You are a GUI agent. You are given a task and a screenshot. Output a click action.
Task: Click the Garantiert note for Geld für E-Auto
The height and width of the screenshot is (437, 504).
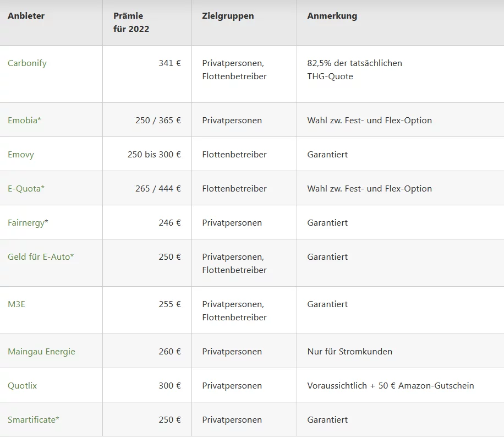[327, 257]
